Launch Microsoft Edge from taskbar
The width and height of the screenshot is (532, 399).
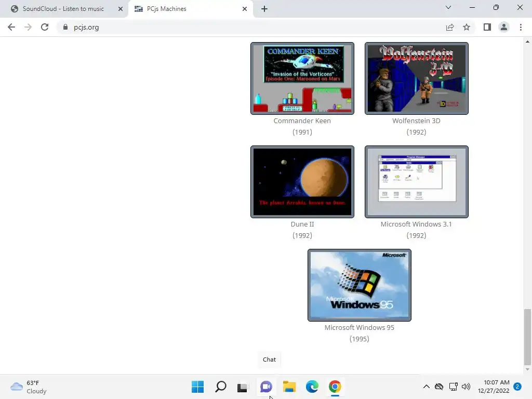(x=312, y=387)
